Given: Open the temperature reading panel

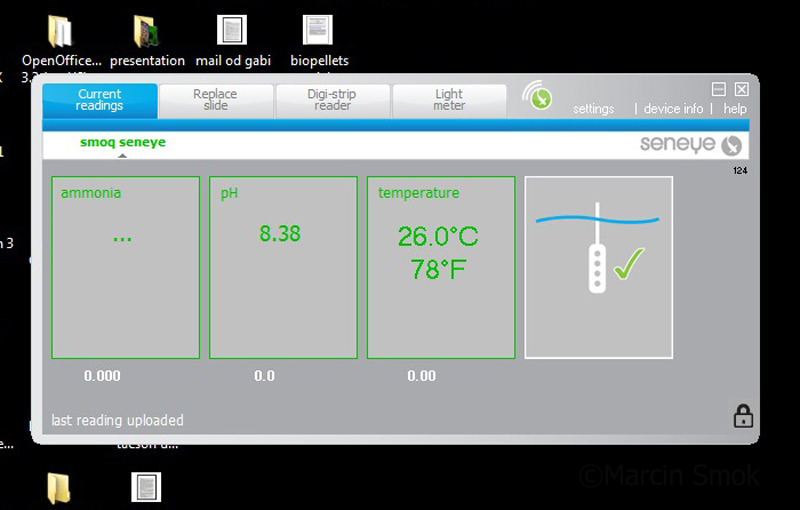Looking at the screenshot, I should 441,268.
